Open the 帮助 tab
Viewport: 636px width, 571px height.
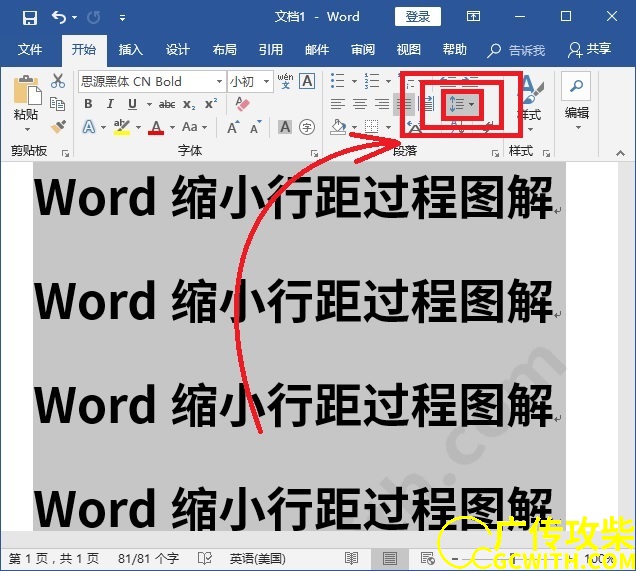[x=455, y=49]
